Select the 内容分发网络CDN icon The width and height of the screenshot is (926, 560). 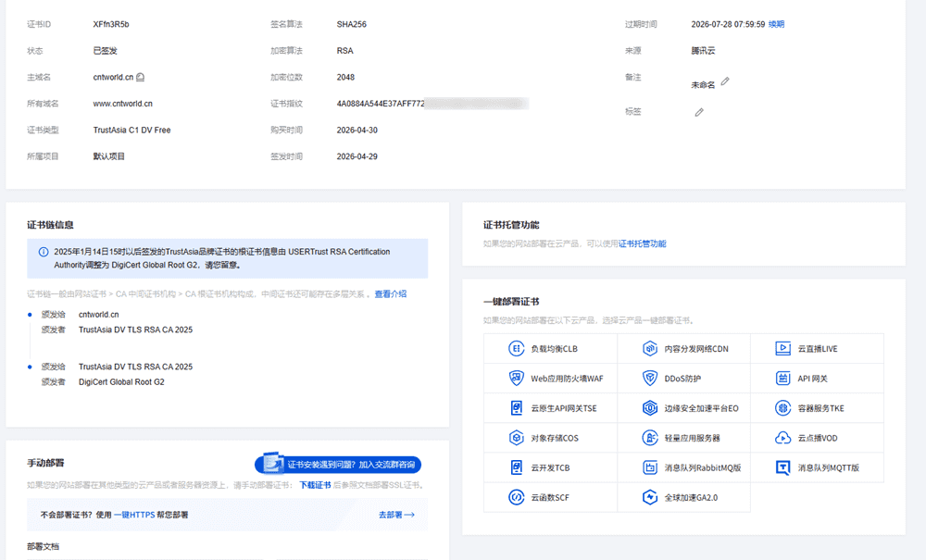point(650,349)
